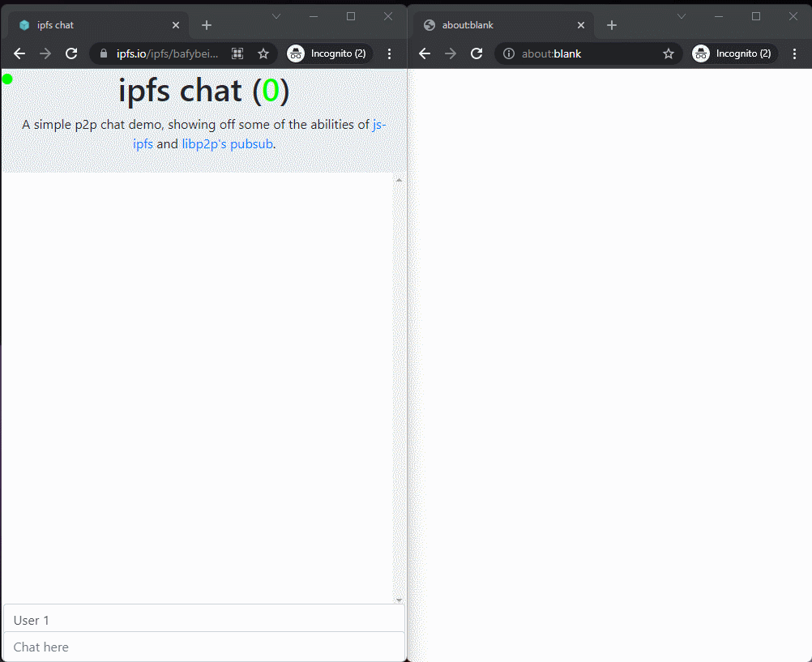Click the green connection status dot
This screenshot has height=662, width=812.
click(x=7, y=79)
